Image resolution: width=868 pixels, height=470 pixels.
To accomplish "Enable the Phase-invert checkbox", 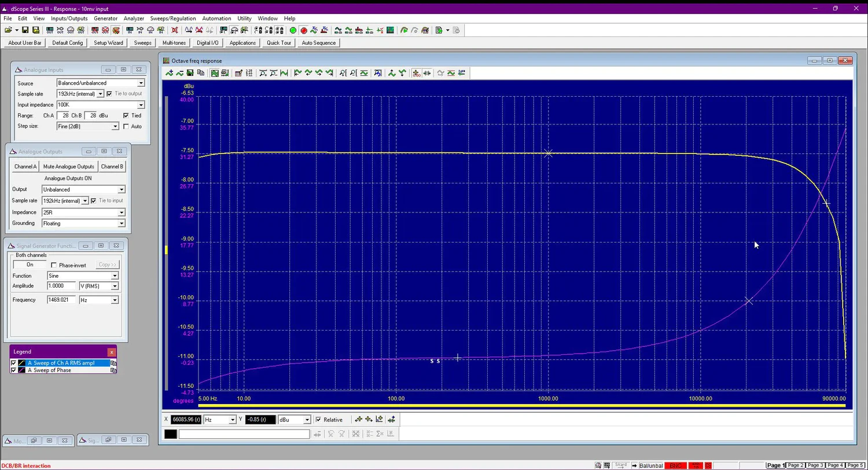I will pyautogui.click(x=54, y=266).
